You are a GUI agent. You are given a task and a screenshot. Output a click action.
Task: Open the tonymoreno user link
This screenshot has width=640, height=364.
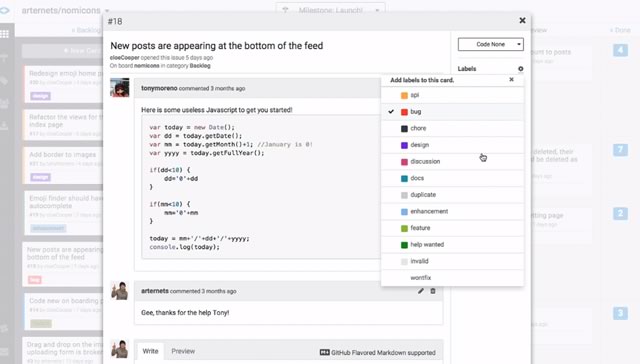pos(159,88)
